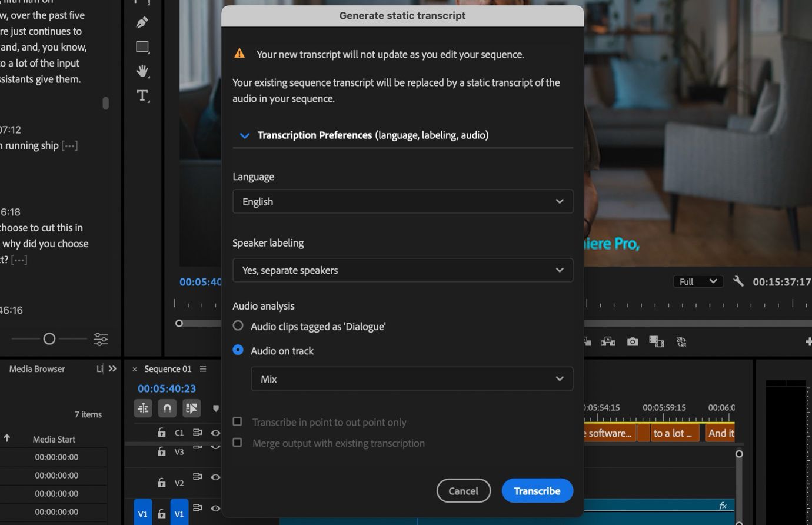Screen dimensions: 812x525
Task: Select the Rectangle tool
Action: [x=142, y=46]
